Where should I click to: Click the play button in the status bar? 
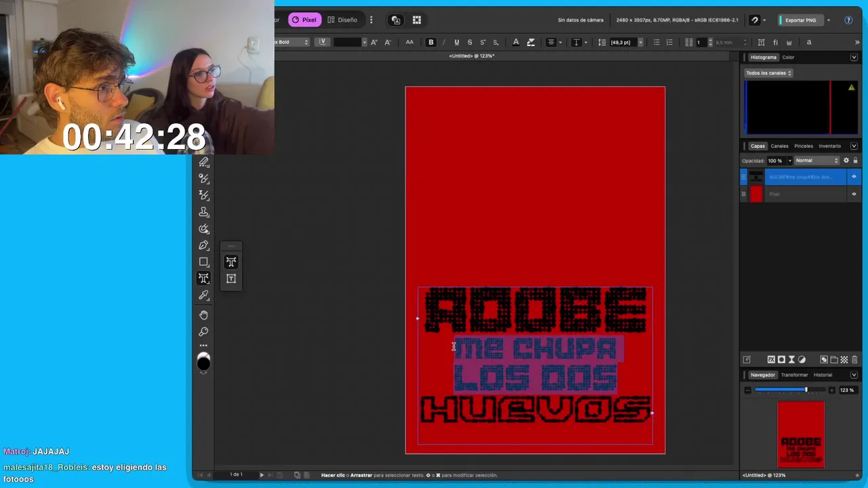click(x=262, y=475)
